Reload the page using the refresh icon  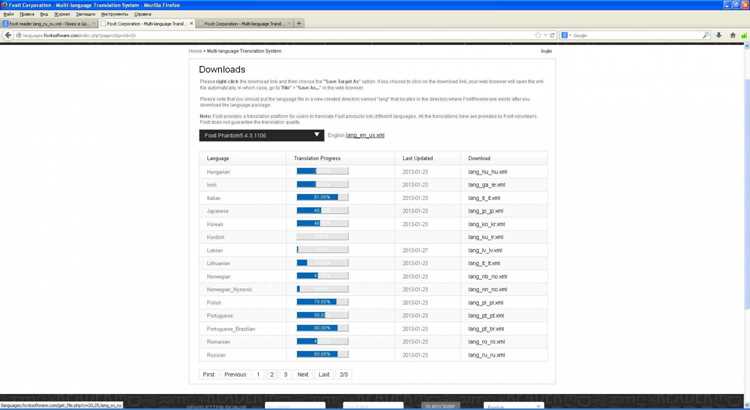[x=552, y=35]
